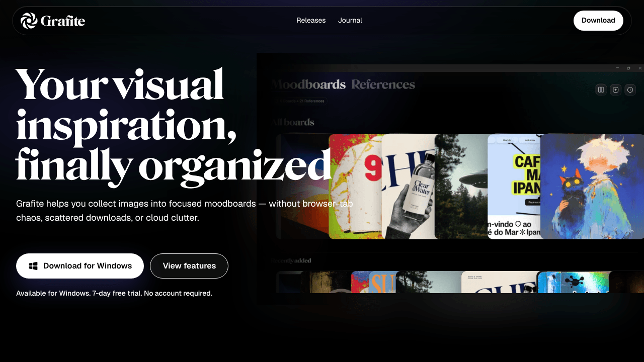The image size is (644, 362).
Task: Open the Releases nav link
Action: (x=311, y=21)
